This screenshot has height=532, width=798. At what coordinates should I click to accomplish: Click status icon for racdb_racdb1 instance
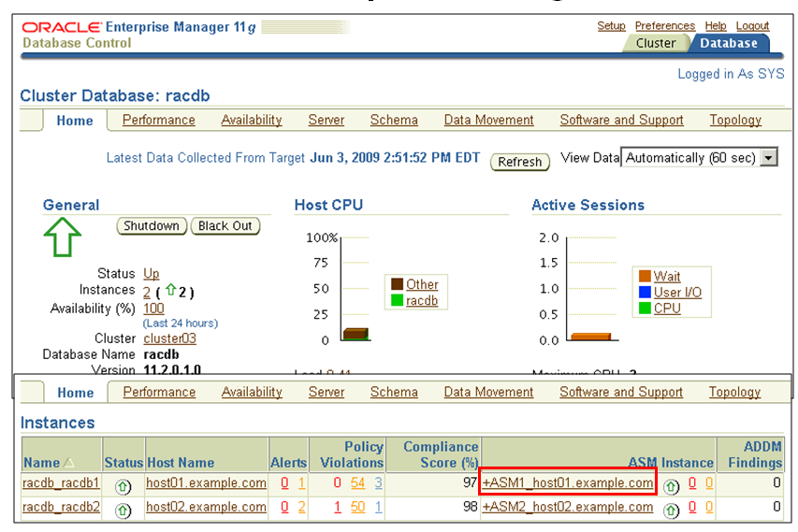tap(123, 487)
